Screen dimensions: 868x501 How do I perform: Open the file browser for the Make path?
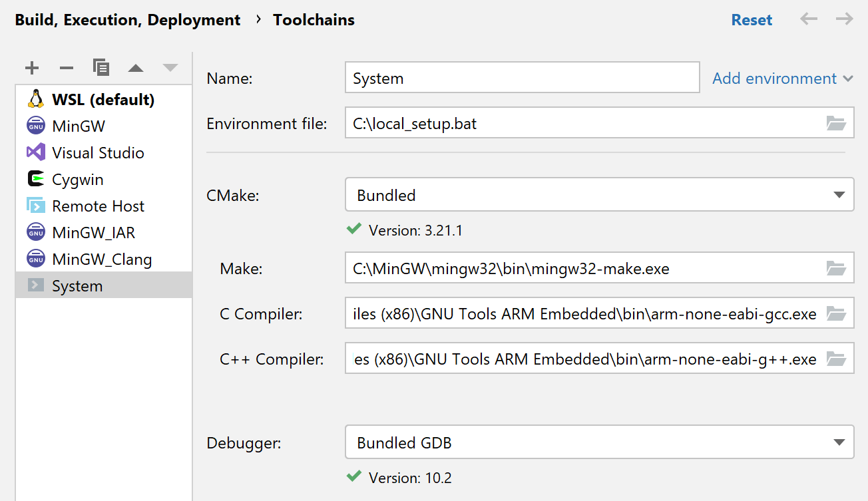pyautogui.click(x=838, y=267)
